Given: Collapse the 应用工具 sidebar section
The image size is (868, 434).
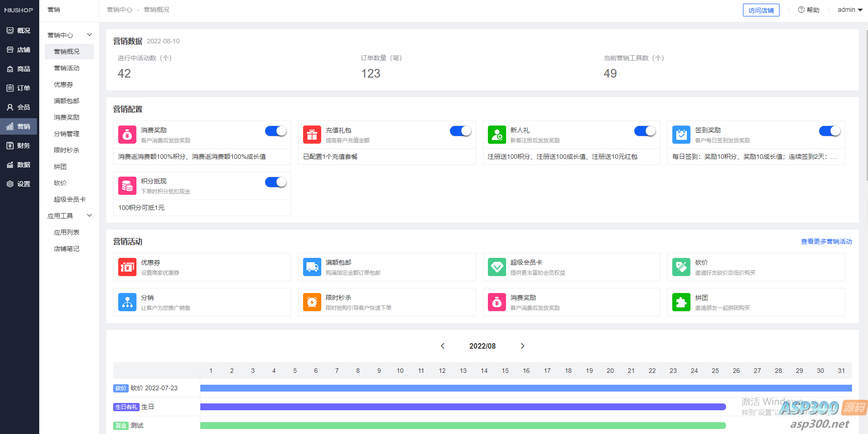Looking at the screenshot, I should [x=89, y=215].
